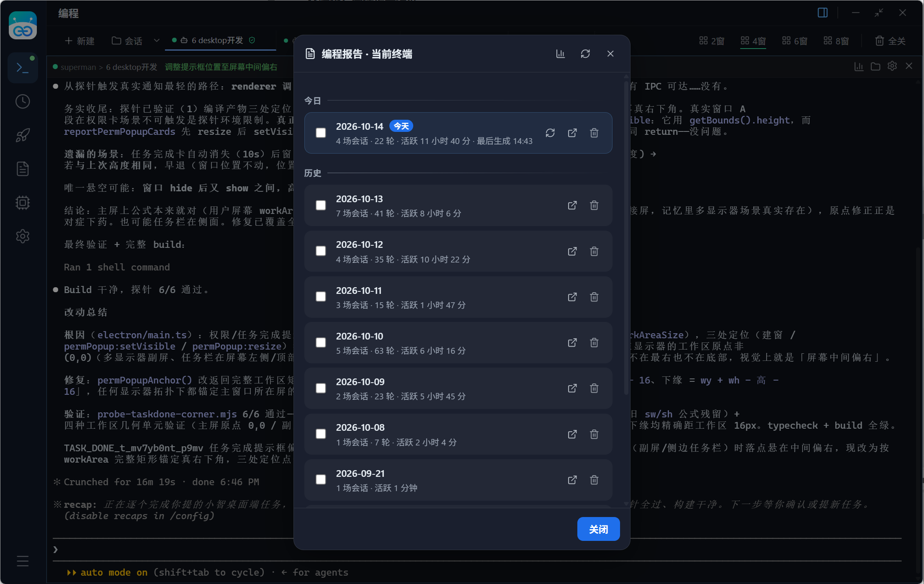Screen dimensions: 924x584
Task: Select the 2026-10-13 report checkbox
Action: click(x=321, y=205)
